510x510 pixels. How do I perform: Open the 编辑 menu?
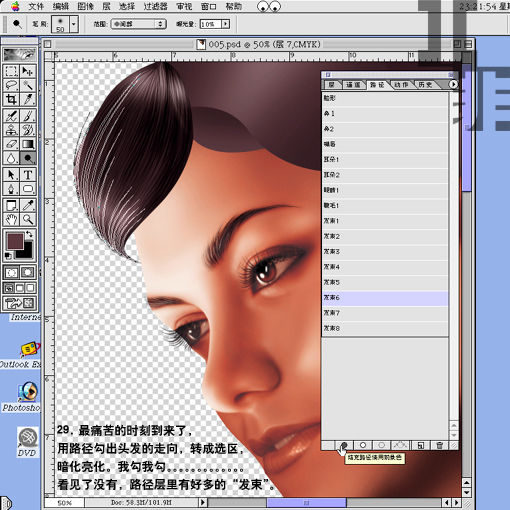(61, 6)
